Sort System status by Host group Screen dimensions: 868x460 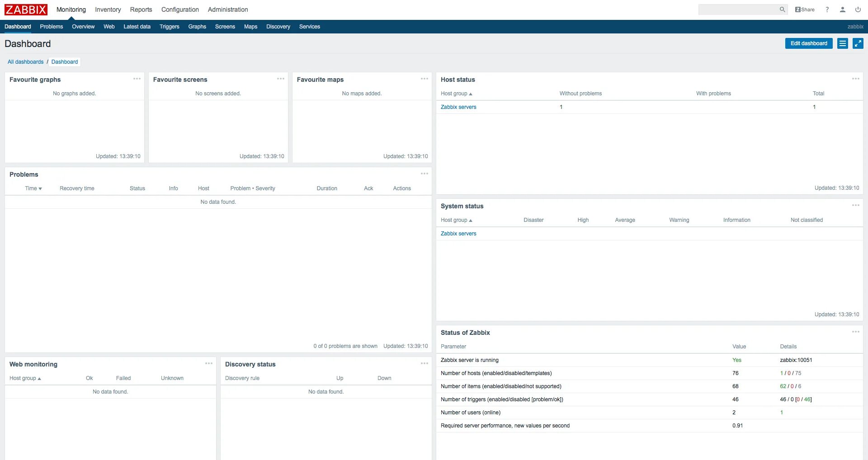point(457,220)
